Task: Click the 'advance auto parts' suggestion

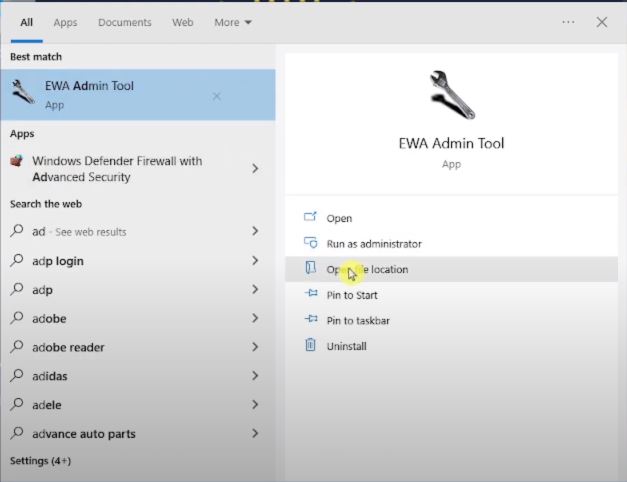Action: pos(138,434)
